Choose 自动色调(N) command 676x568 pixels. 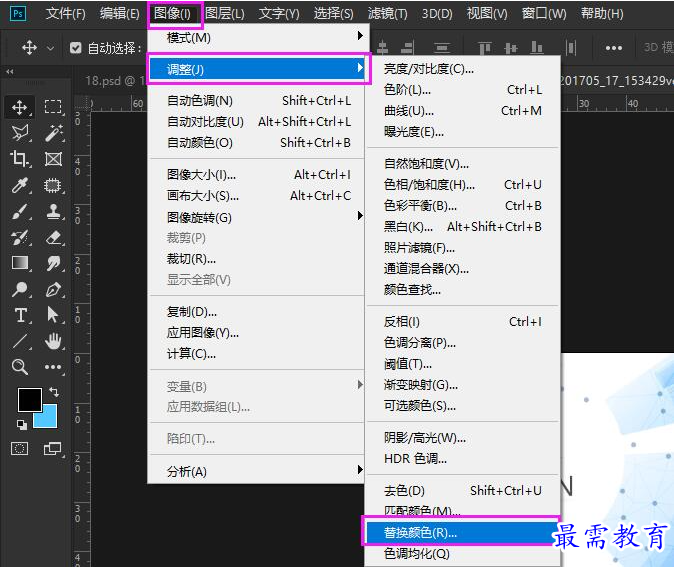[x=257, y=100]
